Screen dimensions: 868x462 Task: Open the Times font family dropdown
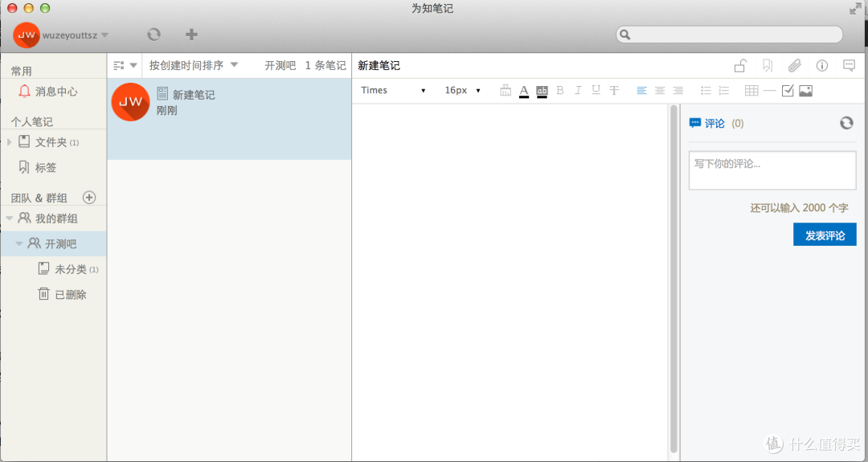(x=393, y=90)
